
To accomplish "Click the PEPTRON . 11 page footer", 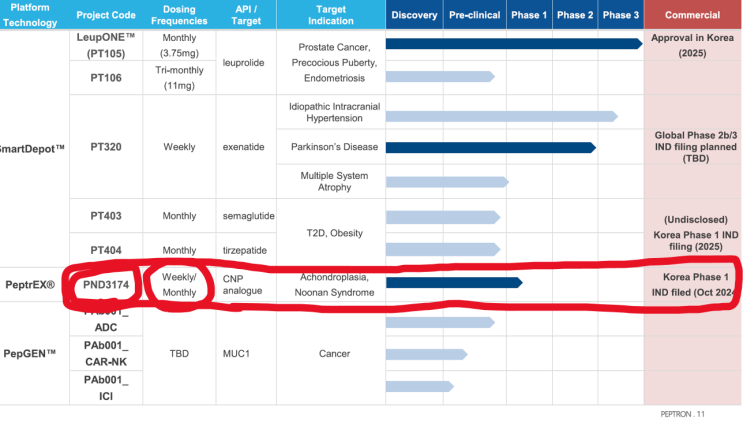I will coord(682,414).
